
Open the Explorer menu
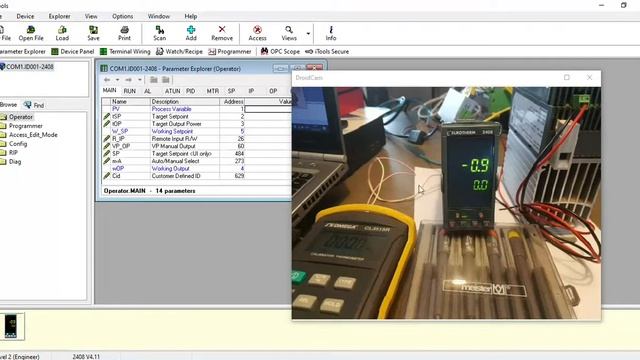tap(60, 16)
